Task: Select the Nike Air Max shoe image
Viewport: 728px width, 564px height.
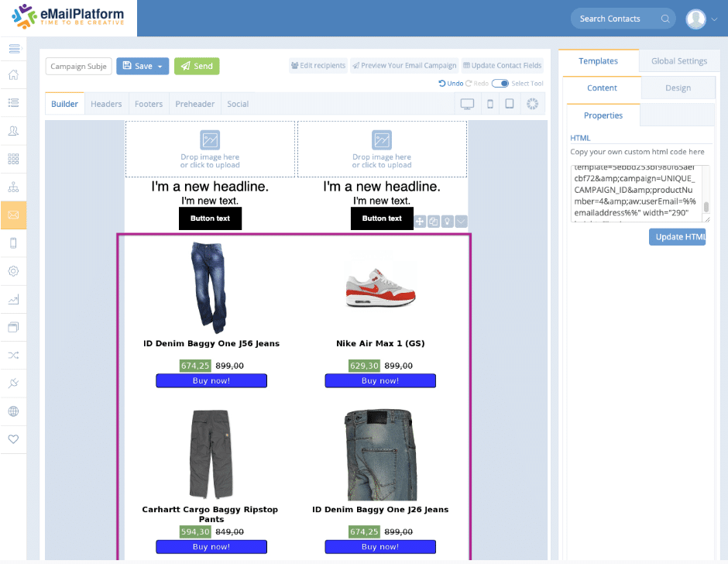Action: [x=380, y=288]
